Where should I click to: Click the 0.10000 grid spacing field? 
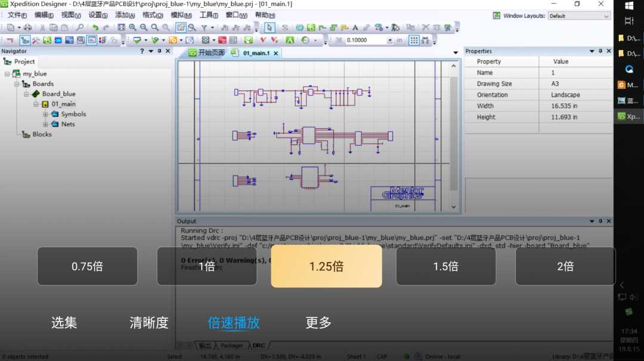(x=365, y=40)
